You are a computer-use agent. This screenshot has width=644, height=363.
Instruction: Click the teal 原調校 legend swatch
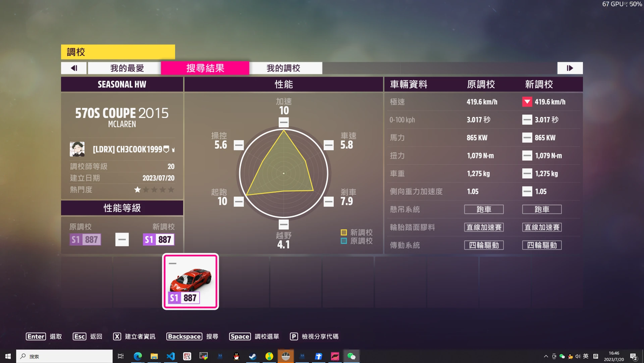[x=344, y=241]
